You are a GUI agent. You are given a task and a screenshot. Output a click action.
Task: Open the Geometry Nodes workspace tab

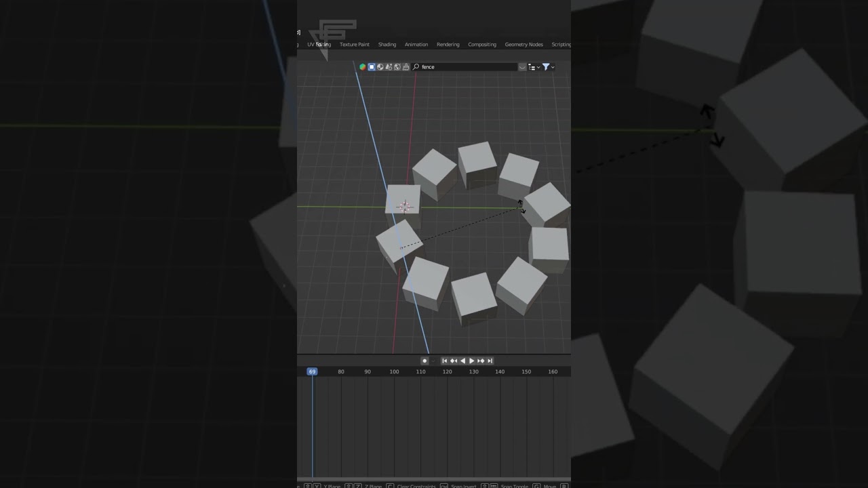point(524,45)
